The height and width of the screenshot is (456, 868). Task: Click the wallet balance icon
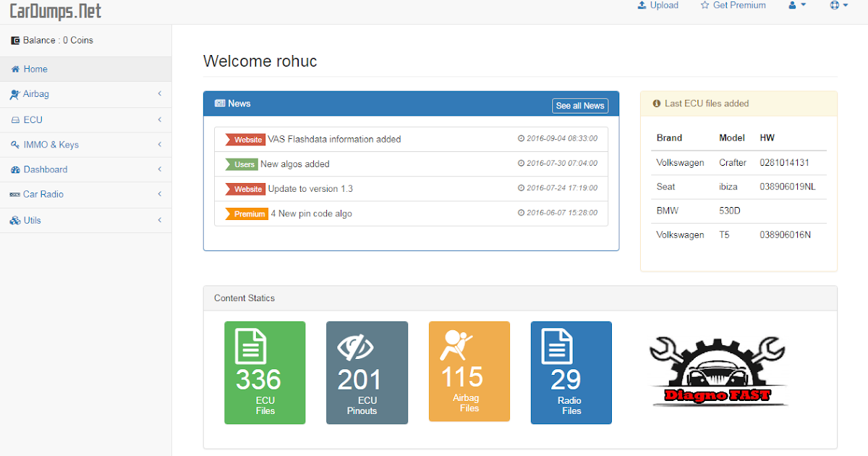(15, 41)
